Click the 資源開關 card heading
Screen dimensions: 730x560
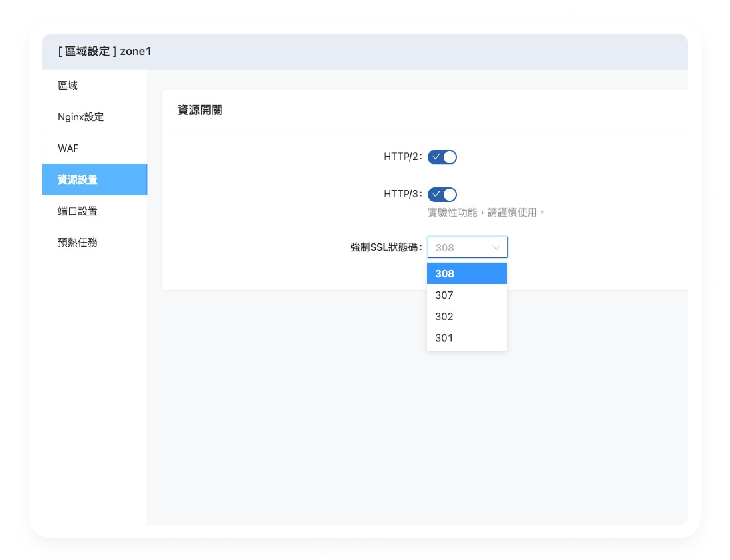[x=200, y=110]
